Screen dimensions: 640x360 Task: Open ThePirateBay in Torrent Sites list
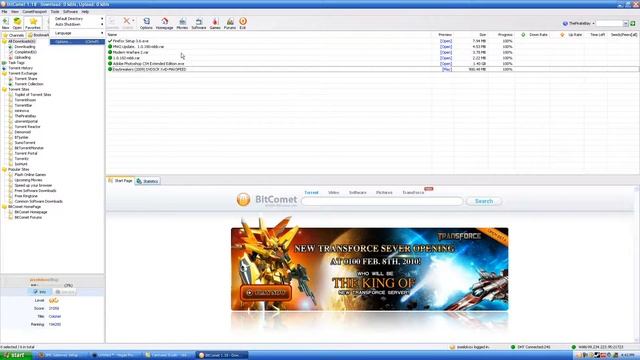[x=25, y=116]
